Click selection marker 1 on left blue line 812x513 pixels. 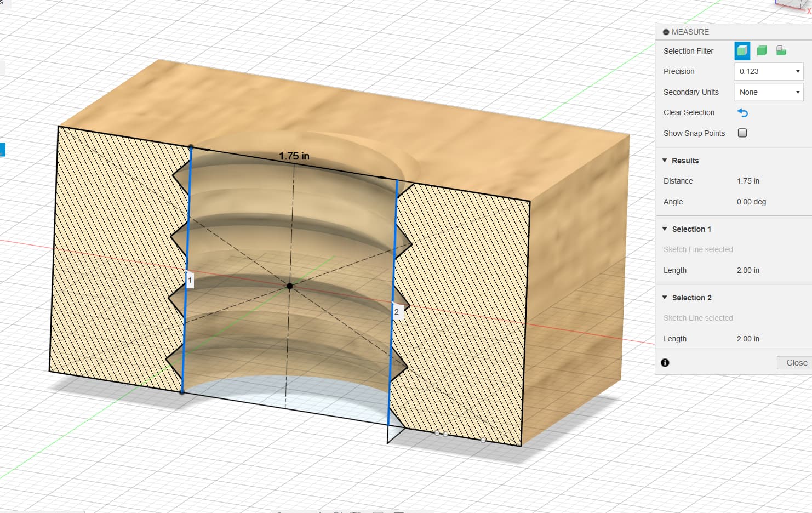[x=190, y=280]
